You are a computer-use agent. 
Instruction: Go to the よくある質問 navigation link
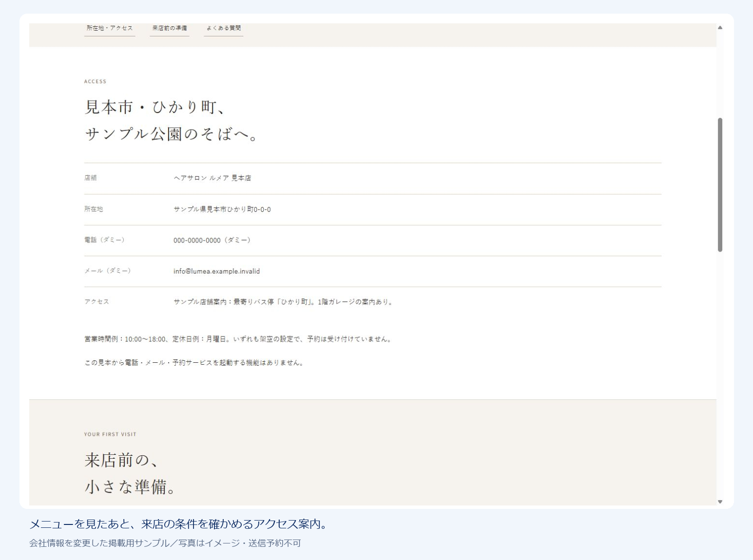pyautogui.click(x=223, y=28)
